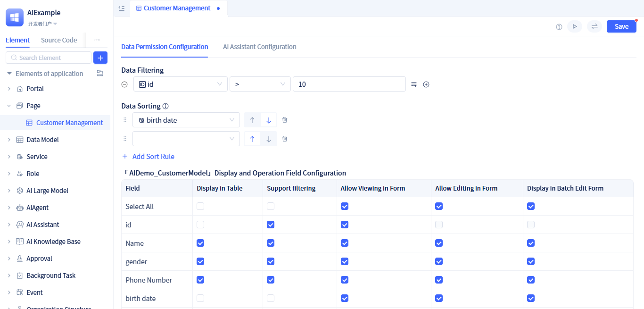This screenshot has width=644, height=309.
Task: Remove the id filter condition minus icon
Action: (x=124, y=84)
